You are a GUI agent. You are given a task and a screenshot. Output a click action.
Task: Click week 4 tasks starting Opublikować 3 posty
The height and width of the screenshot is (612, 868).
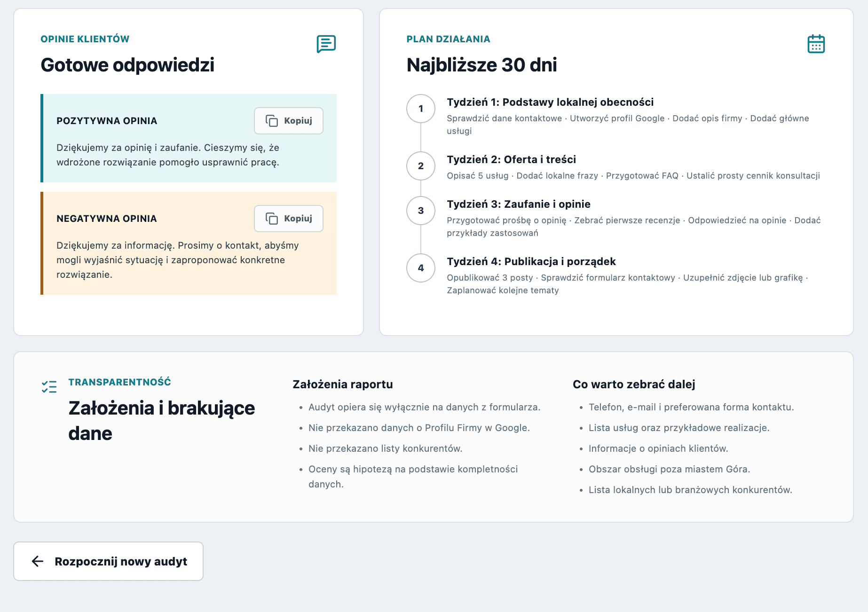click(x=627, y=284)
